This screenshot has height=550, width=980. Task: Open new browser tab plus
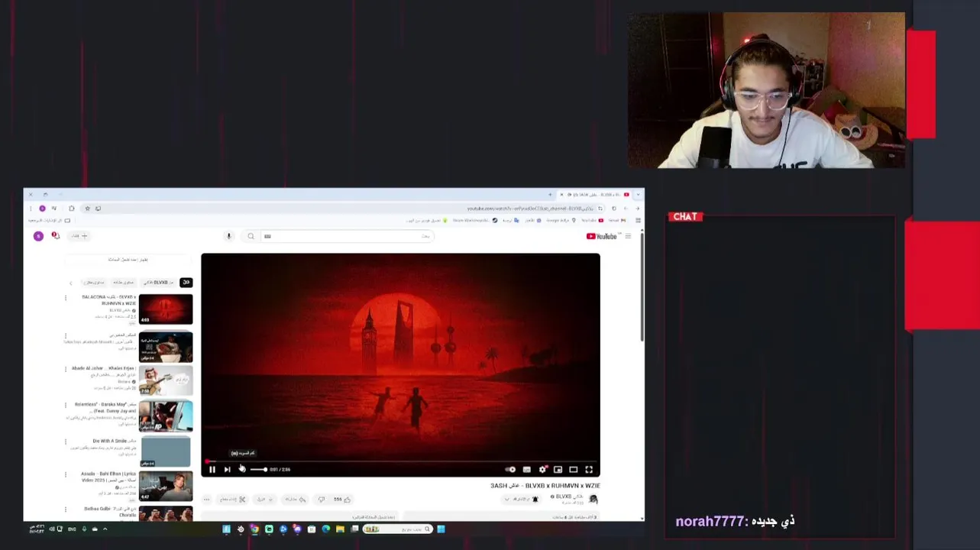tap(550, 195)
